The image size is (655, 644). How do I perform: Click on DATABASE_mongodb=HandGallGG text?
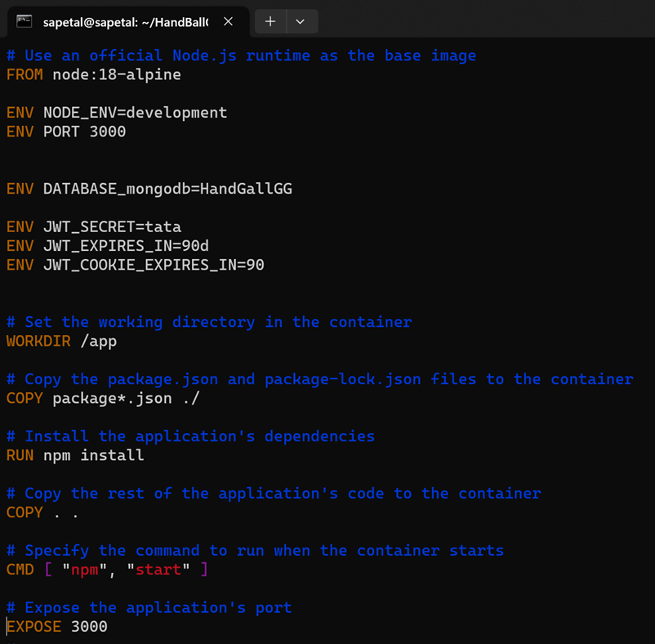pyautogui.click(x=168, y=189)
